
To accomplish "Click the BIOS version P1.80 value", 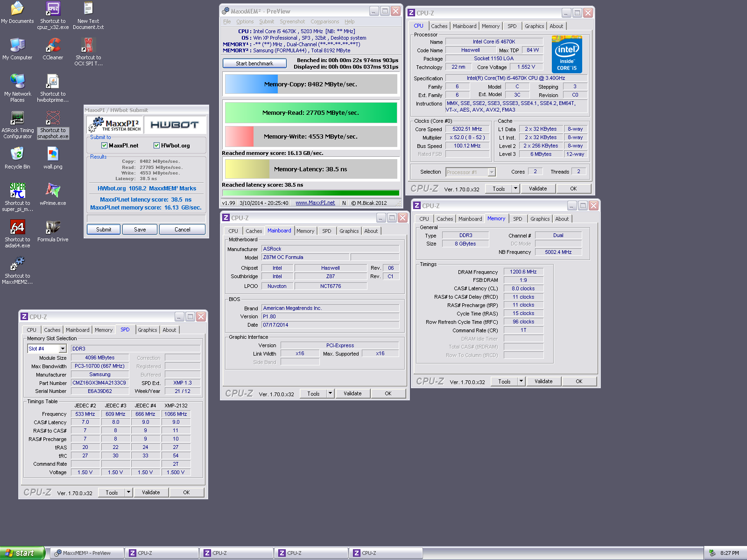I will tap(330, 316).
